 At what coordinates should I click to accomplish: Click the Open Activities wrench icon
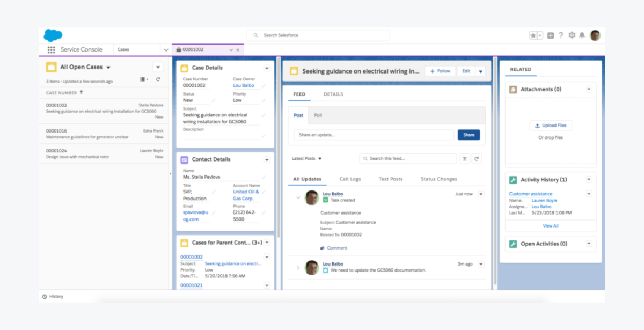tap(513, 244)
